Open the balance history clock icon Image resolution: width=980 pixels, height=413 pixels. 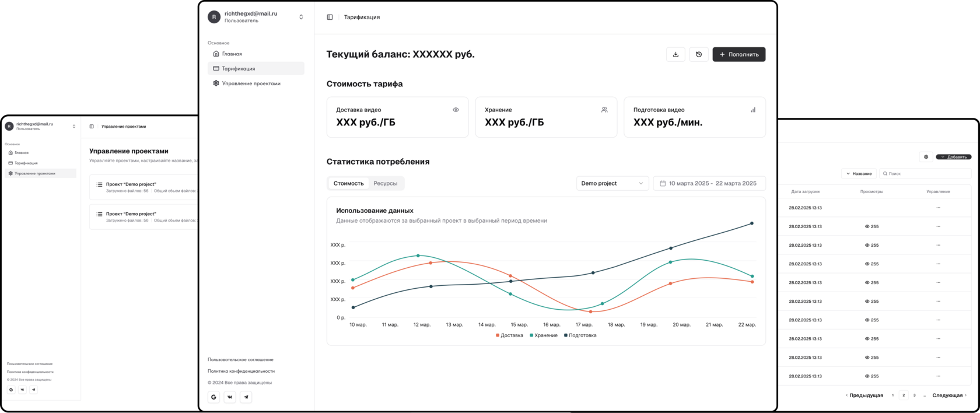699,54
